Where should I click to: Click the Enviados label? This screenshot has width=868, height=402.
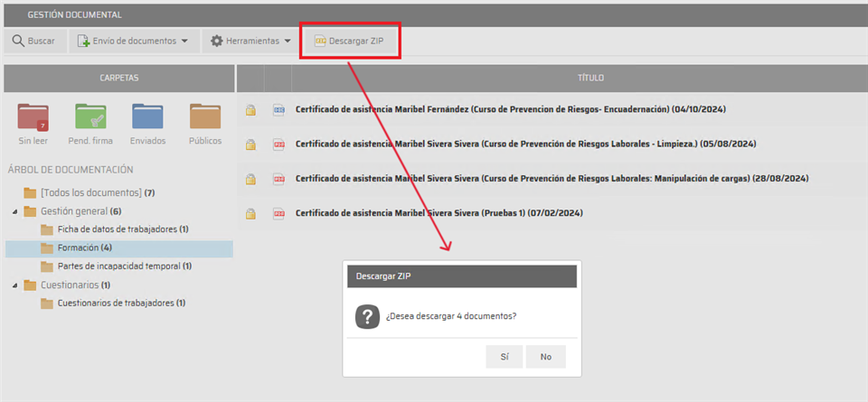click(147, 141)
